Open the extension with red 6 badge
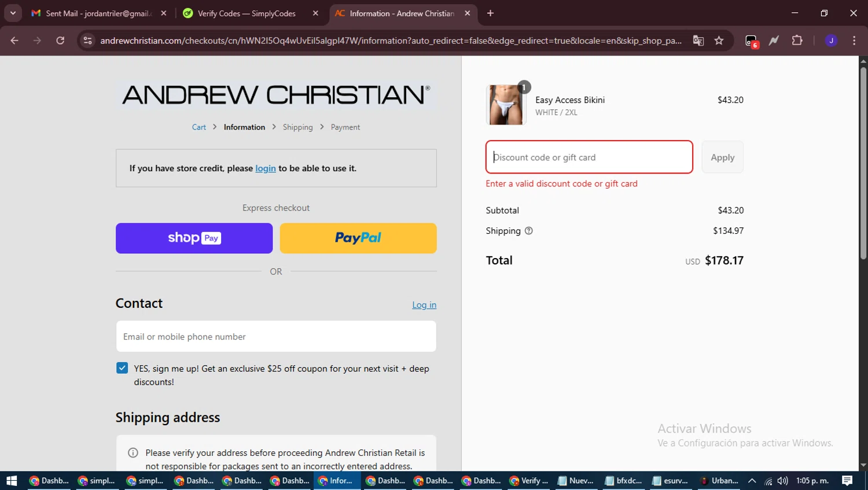The width and height of the screenshot is (868, 490). [x=751, y=41]
